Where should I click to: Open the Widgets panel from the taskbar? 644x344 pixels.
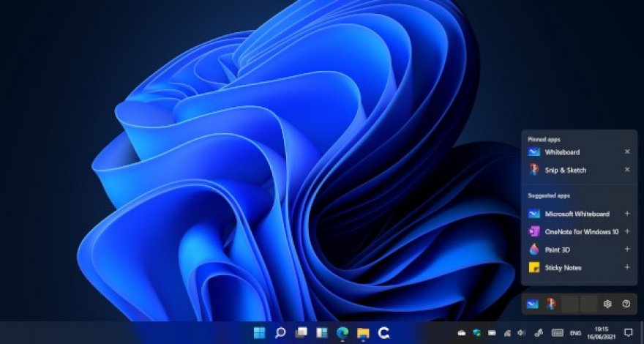321,332
